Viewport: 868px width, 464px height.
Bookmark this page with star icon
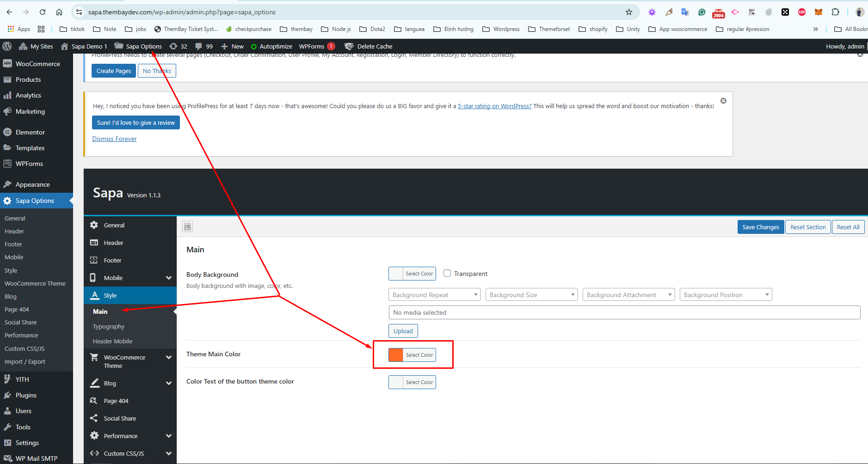pyautogui.click(x=629, y=12)
